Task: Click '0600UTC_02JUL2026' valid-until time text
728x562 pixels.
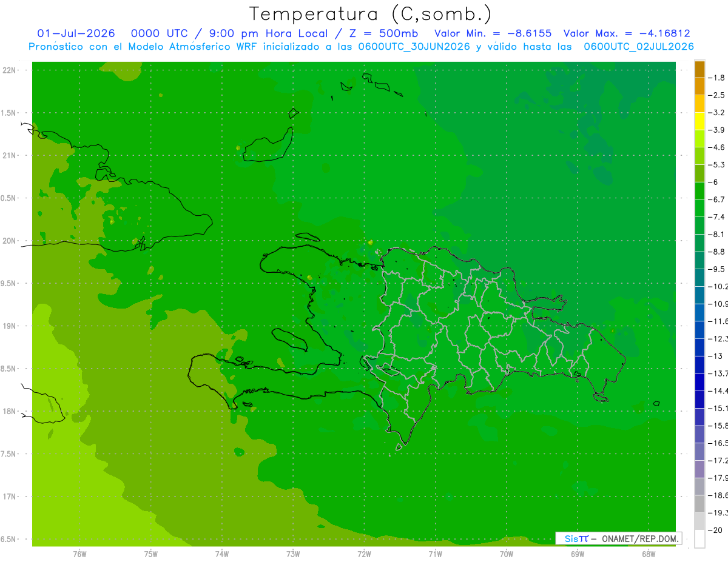Action: coord(639,47)
